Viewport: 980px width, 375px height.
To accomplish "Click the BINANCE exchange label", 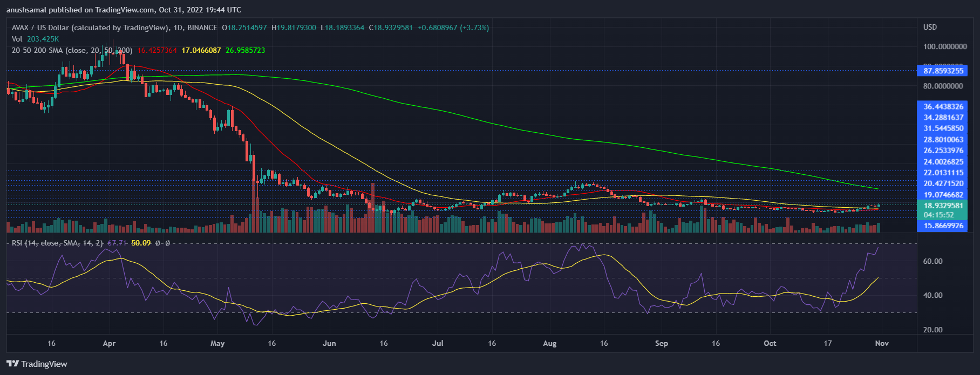I will point(202,28).
